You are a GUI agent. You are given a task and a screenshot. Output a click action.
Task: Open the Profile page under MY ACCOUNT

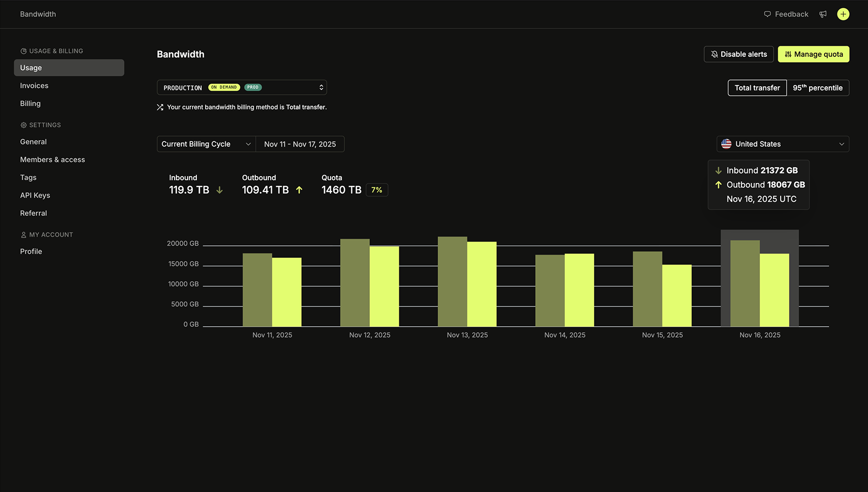[x=31, y=251]
